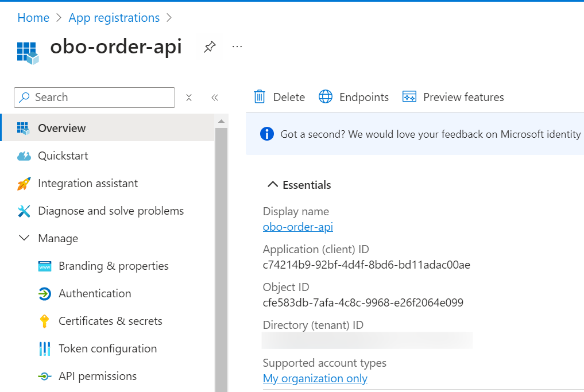Go to Home breadcrumb
Screen dimensions: 584x392
[33, 17]
